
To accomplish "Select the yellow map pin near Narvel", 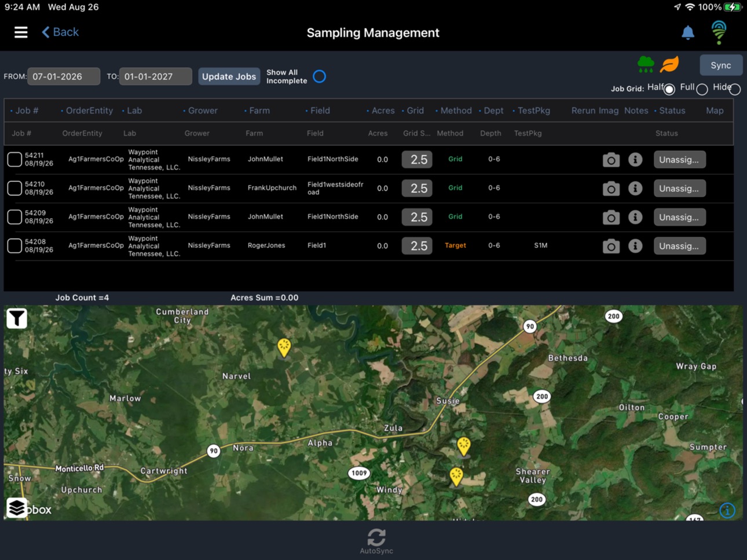I will coord(284,347).
